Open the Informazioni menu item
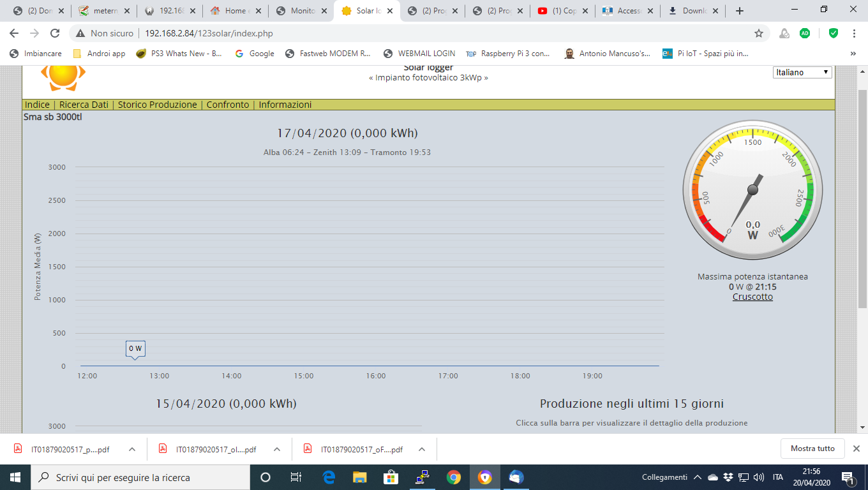The image size is (868, 490). (x=285, y=105)
